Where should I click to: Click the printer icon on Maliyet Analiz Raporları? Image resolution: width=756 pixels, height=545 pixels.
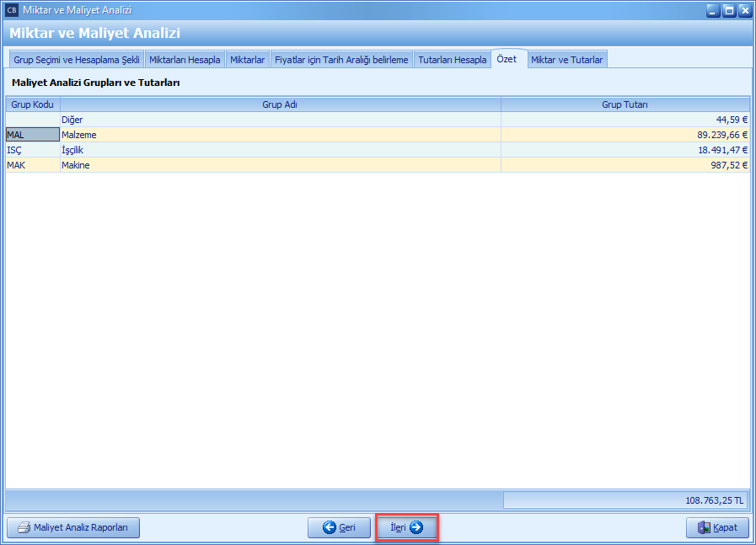pos(24,528)
